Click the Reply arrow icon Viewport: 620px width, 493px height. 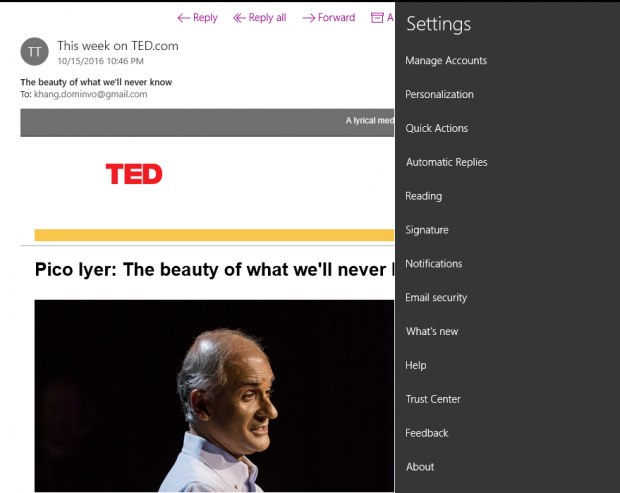(x=183, y=18)
